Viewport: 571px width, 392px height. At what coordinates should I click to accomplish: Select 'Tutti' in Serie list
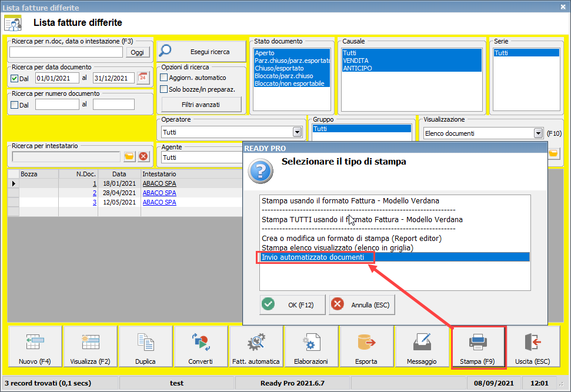[526, 53]
